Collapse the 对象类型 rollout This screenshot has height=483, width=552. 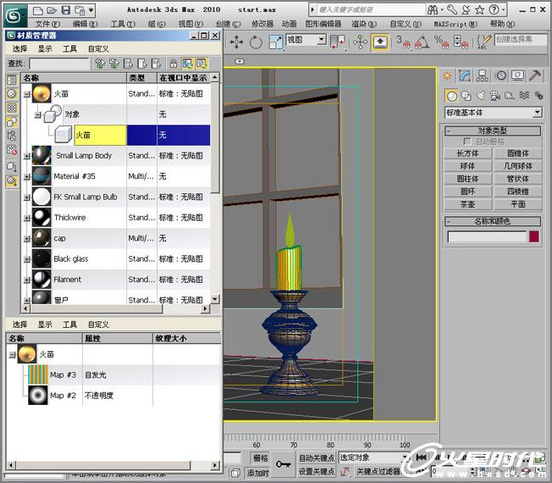click(x=493, y=131)
